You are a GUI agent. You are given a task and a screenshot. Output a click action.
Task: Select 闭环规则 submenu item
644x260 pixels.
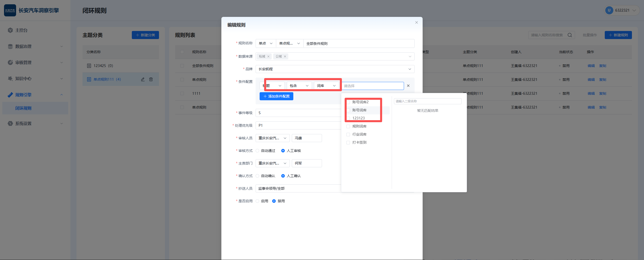click(23, 108)
